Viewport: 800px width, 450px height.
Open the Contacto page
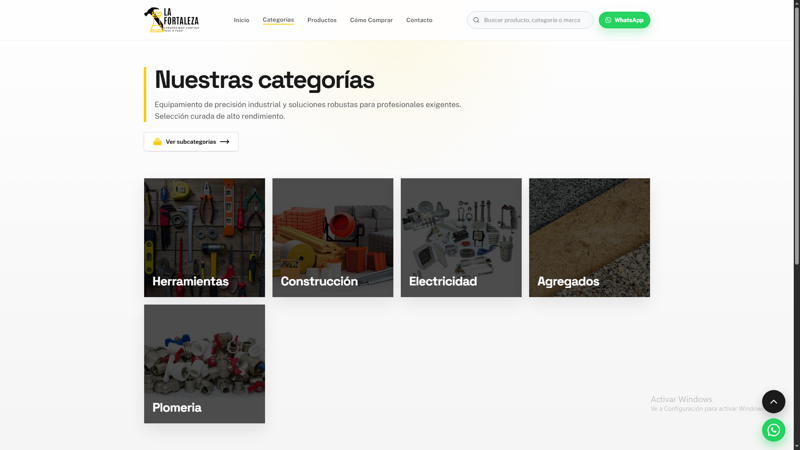419,20
